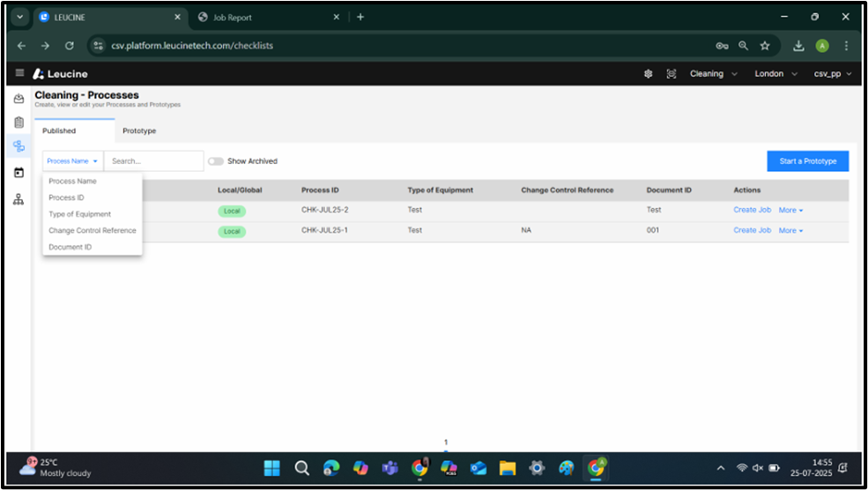Select Document ID in the filter list
This screenshot has width=868, height=490.
tap(70, 248)
